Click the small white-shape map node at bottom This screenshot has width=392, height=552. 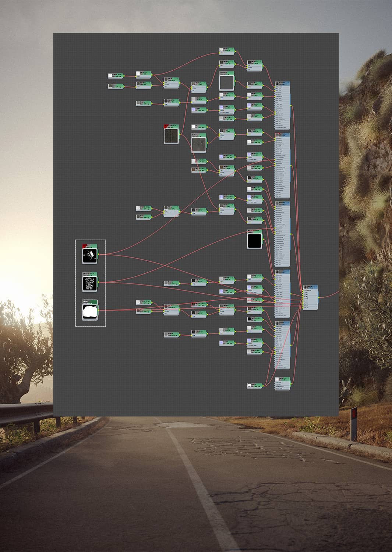(255, 386)
